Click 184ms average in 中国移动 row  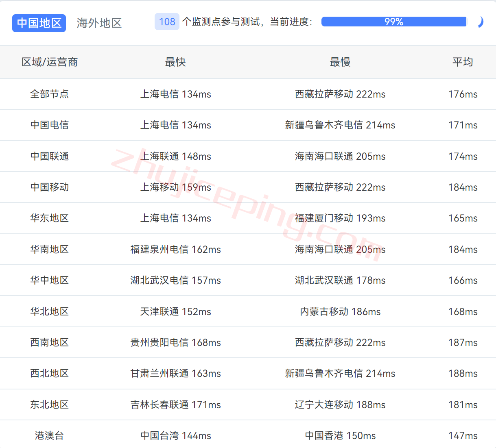[463, 187]
